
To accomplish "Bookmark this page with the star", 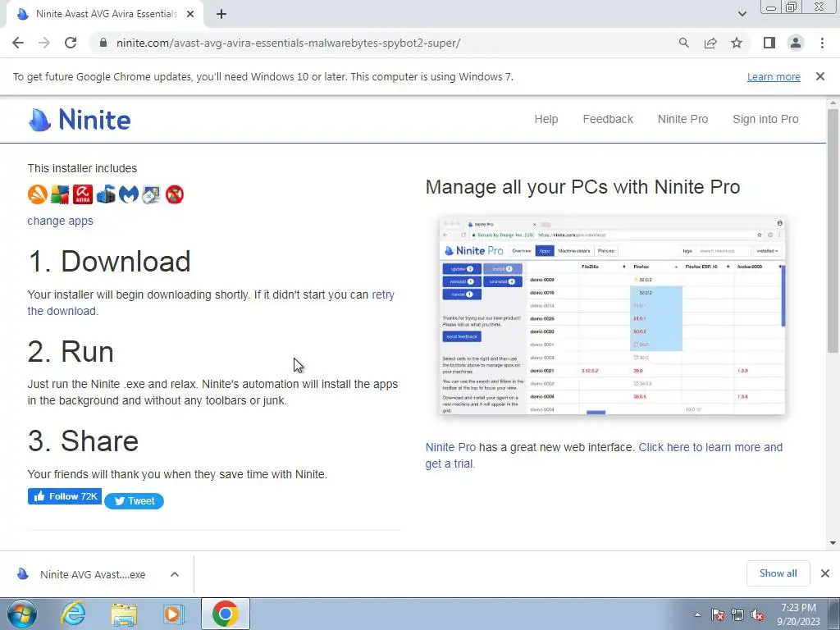I will click(x=737, y=43).
